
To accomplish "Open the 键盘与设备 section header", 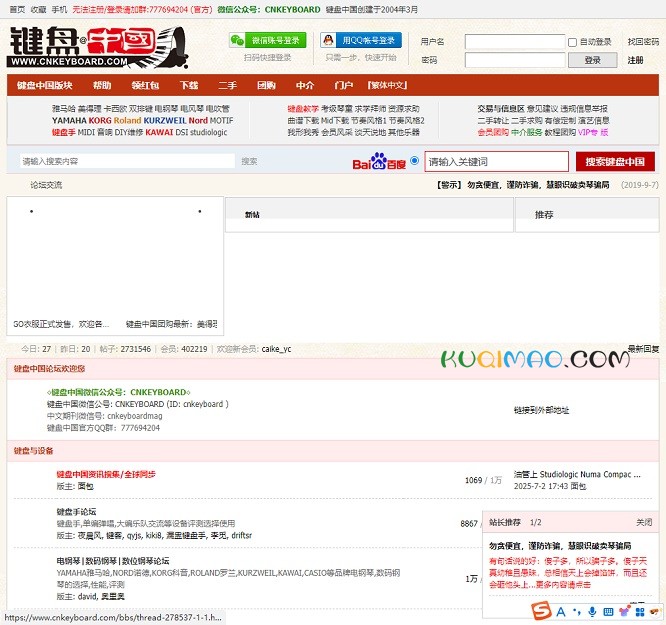I will pos(33,451).
